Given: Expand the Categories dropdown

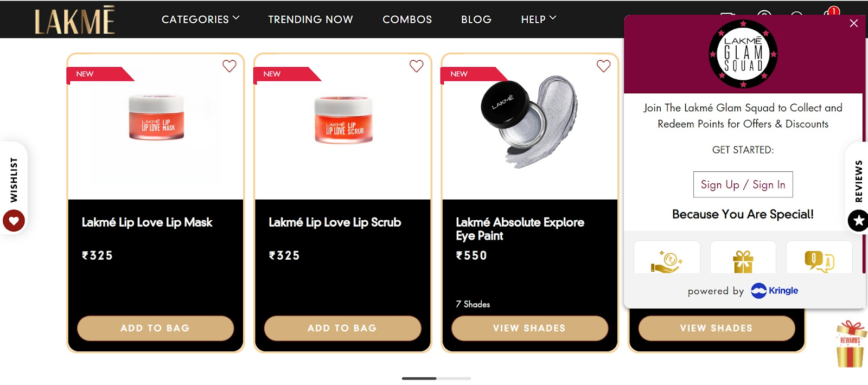Looking at the screenshot, I should [x=200, y=19].
